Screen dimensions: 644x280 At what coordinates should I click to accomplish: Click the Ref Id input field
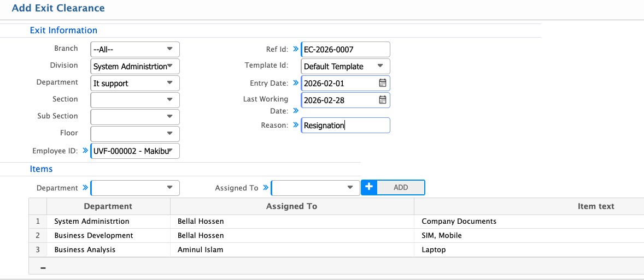[x=344, y=49]
